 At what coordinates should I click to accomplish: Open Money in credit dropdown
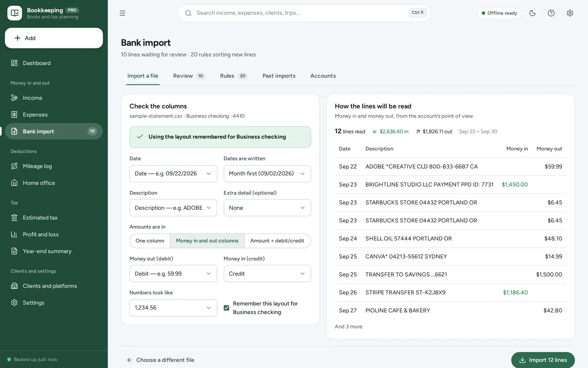tap(267, 274)
